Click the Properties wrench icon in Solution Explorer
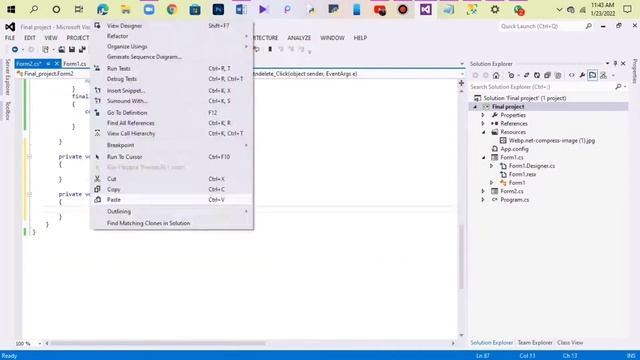 point(582,75)
